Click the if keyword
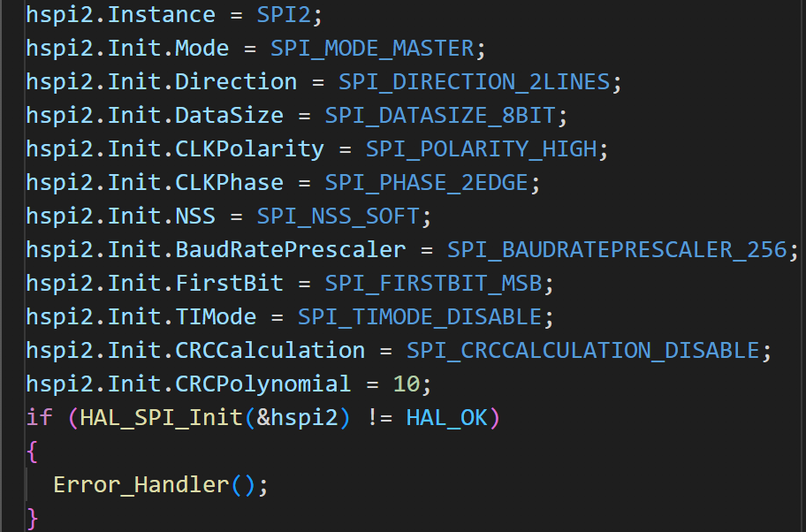Screen dimensions: 806x532 point(39,418)
